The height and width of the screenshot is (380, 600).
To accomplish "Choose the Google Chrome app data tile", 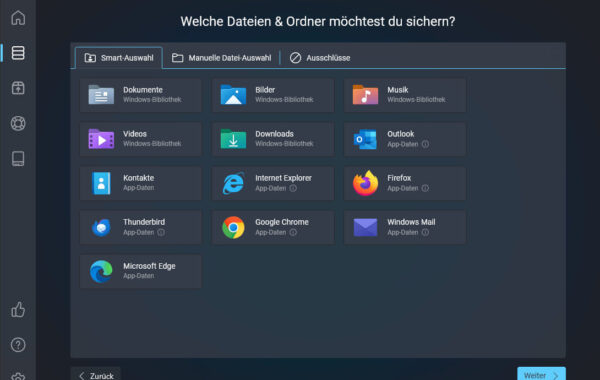I will [x=273, y=227].
